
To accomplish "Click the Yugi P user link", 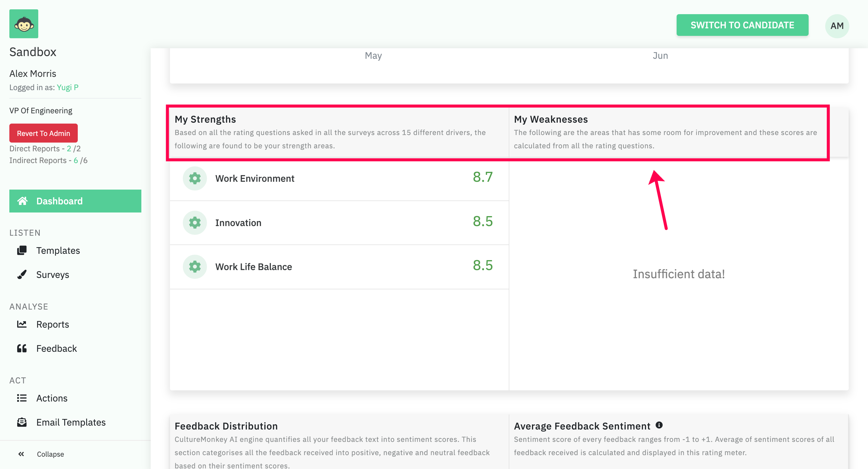I will point(68,87).
